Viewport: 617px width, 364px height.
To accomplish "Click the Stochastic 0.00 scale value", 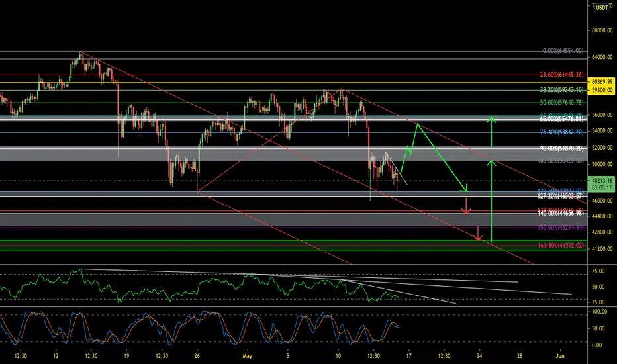I will pos(596,345).
